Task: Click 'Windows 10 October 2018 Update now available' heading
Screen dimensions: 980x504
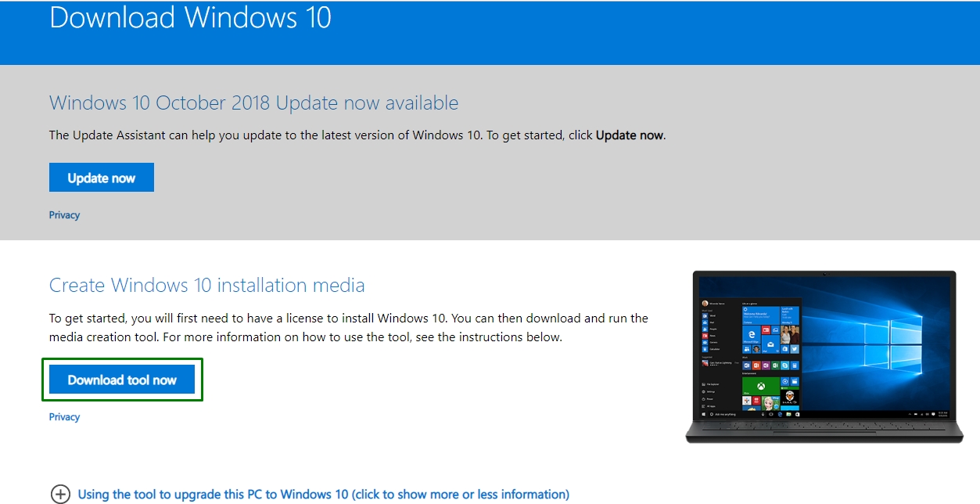Action: point(254,103)
